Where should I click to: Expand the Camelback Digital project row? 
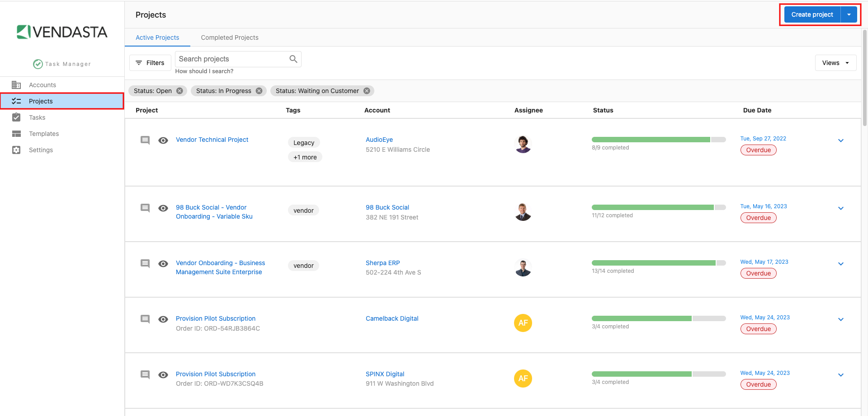pos(841,319)
